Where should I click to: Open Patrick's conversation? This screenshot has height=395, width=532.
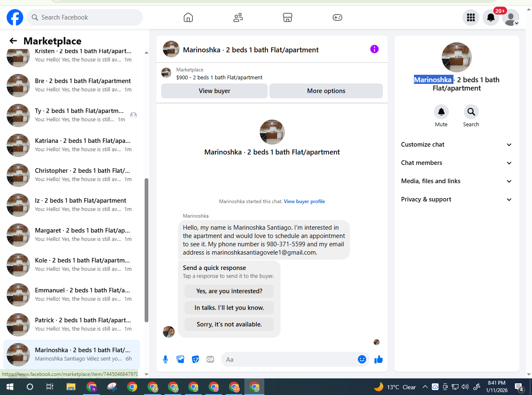point(71,324)
